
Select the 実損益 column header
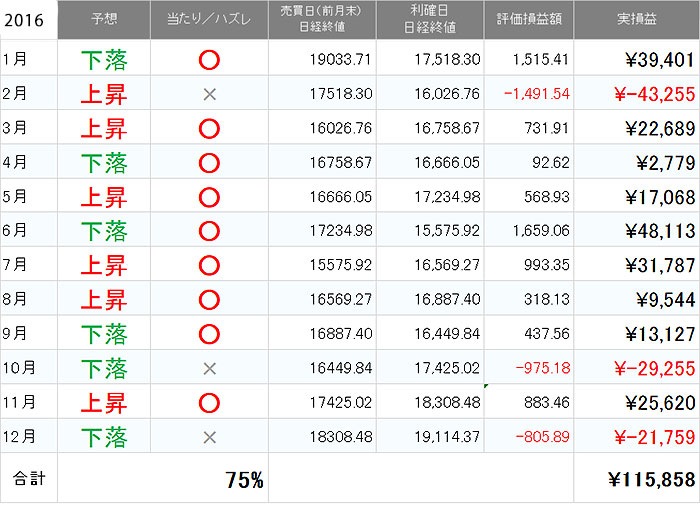pyautogui.click(x=636, y=19)
